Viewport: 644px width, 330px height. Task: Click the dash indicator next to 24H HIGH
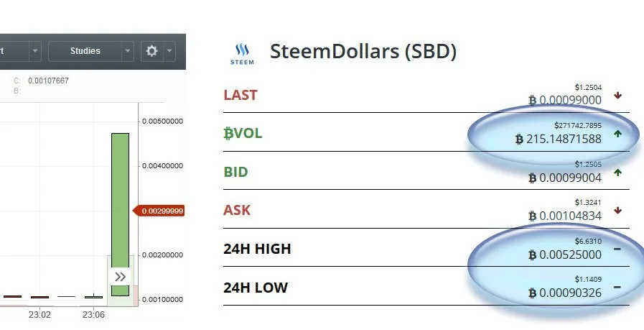[x=617, y=249]
